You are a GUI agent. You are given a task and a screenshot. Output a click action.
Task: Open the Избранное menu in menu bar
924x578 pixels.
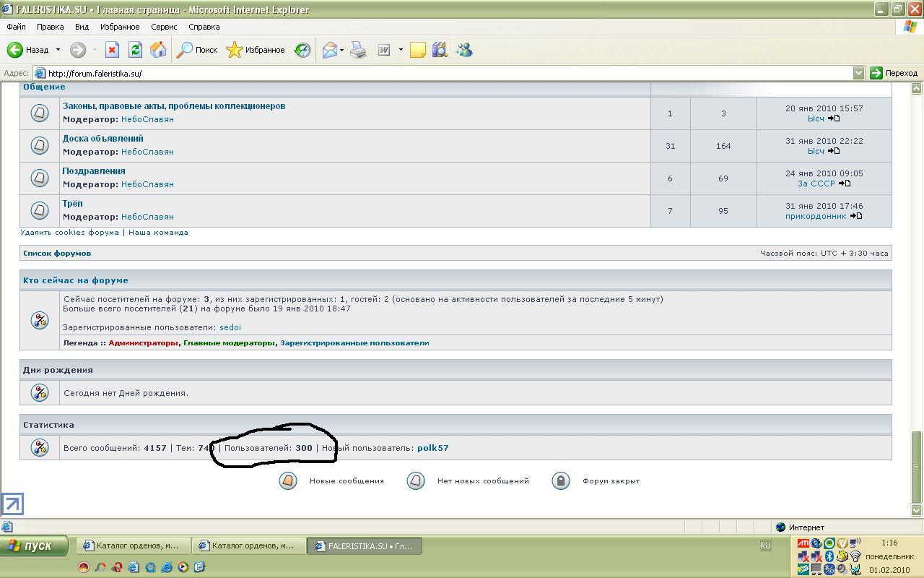(x=120, y=27)
